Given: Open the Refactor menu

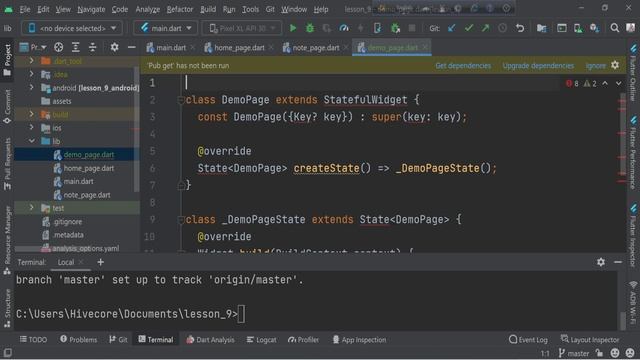Looking at the screenshot, I should pyautogui.click(x=180, y=9).
